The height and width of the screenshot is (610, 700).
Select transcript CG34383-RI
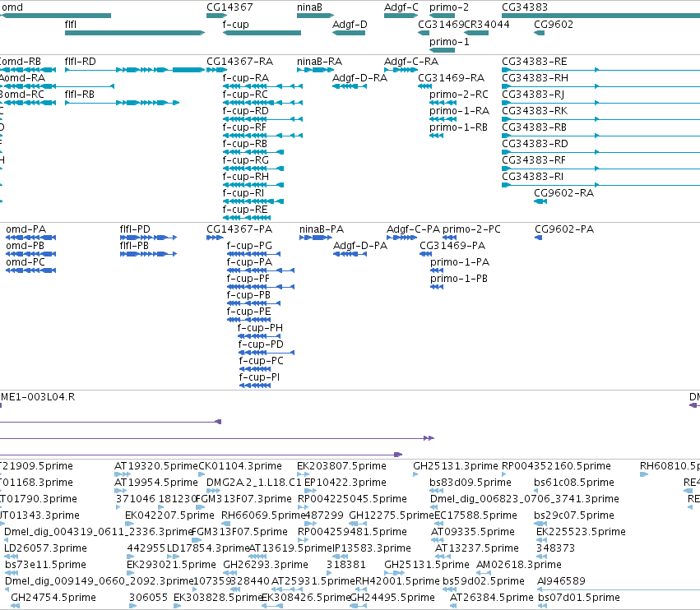[601, 185]
